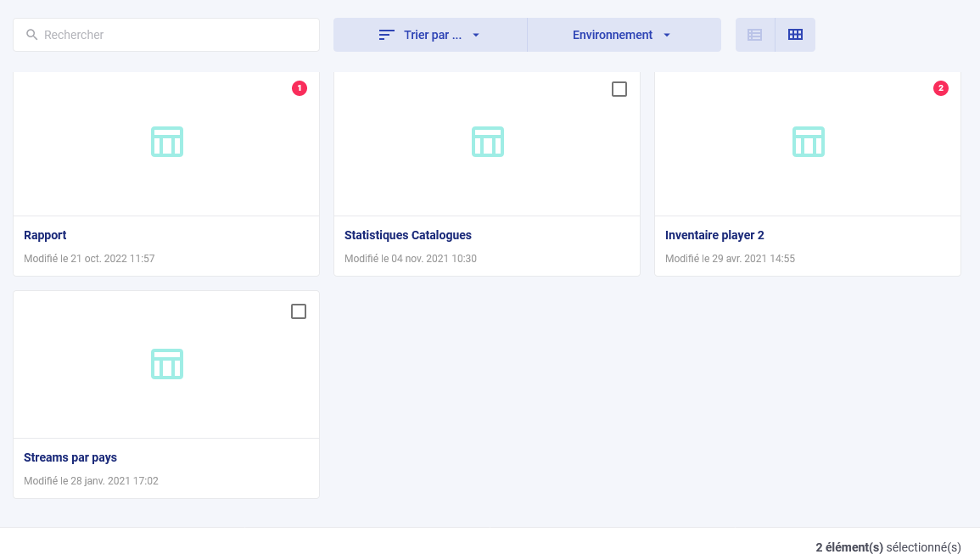Select the list view icon
Screen dimensions: 980x560
[x=755, y=35]
